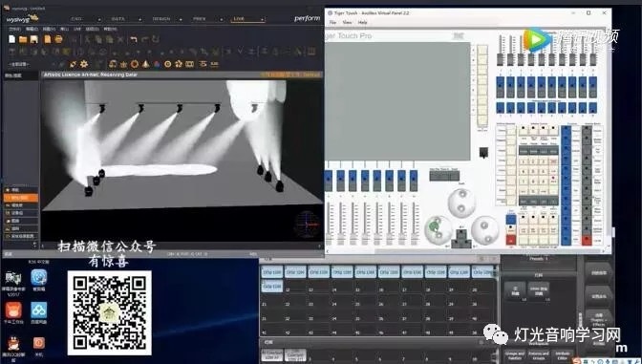Toggle the red button at playback column bottom
The height and width of the screenshot is (364, 642).
(587, 240)
